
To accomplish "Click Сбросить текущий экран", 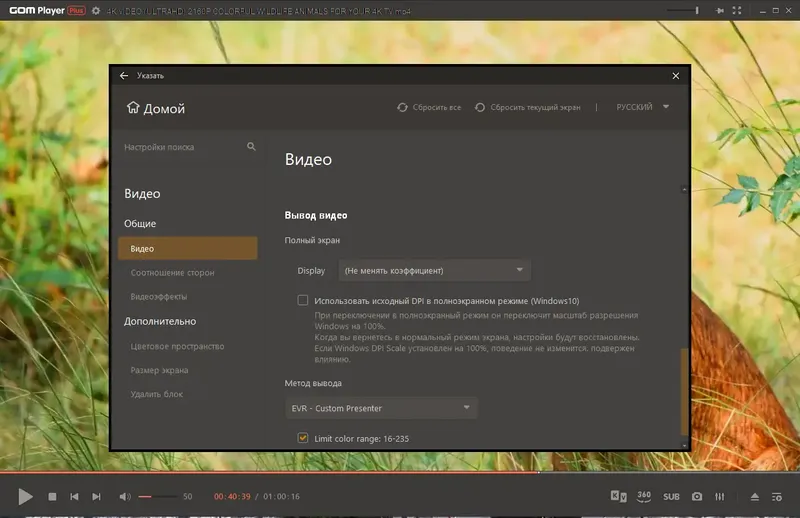I will tap(528, 107).
